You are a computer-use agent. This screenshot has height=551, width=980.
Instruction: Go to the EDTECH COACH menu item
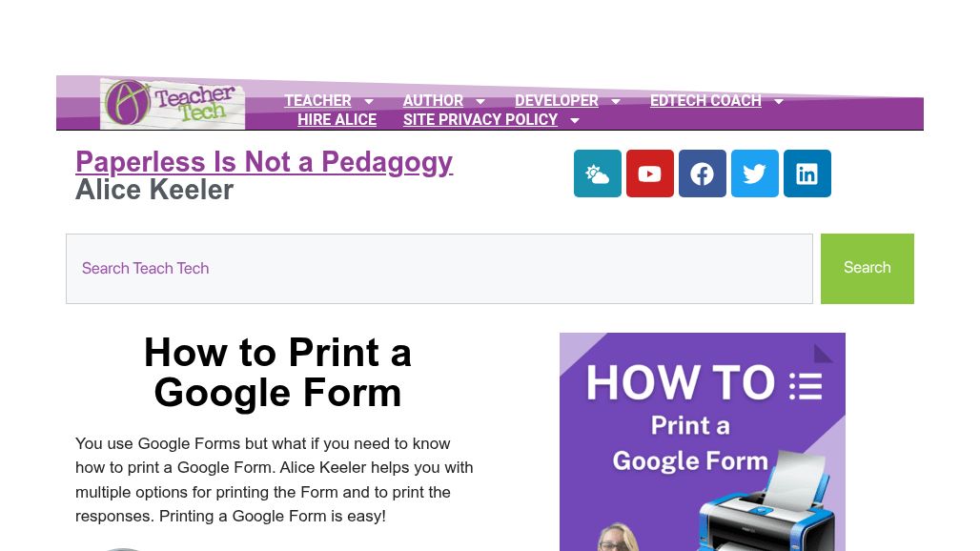[x=705, y=101]
